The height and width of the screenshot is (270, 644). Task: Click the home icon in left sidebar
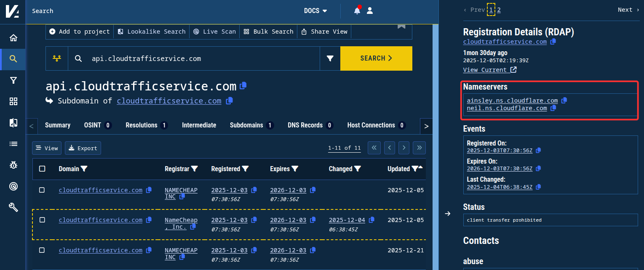pos(13,38)
